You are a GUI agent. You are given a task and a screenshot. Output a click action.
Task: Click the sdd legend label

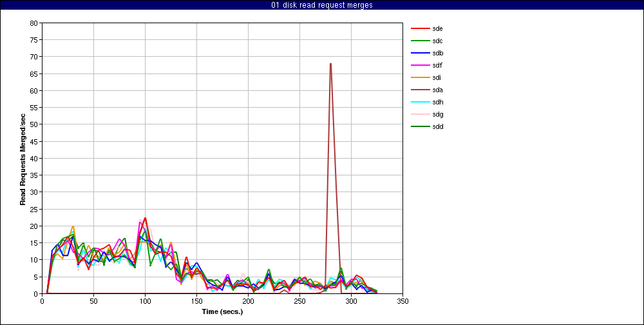437,126
